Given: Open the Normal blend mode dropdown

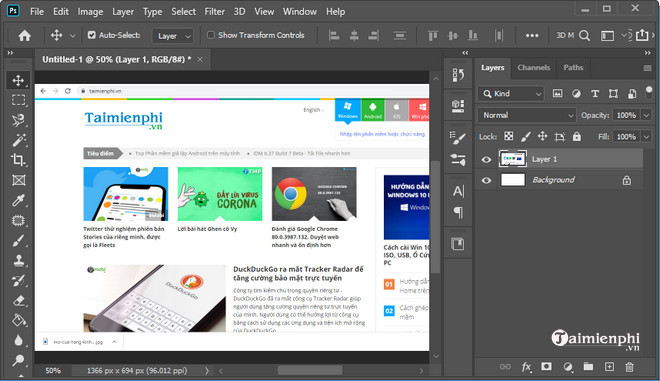Looking at the screenshot, I should coord(526,115).
